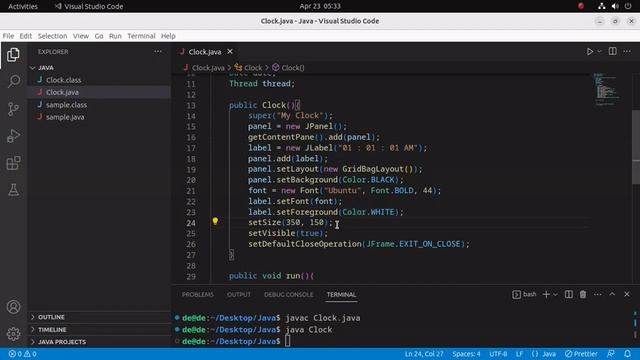Click the Clock class breadcrumb
640x360 pixels.
click(x=248, y=68)
